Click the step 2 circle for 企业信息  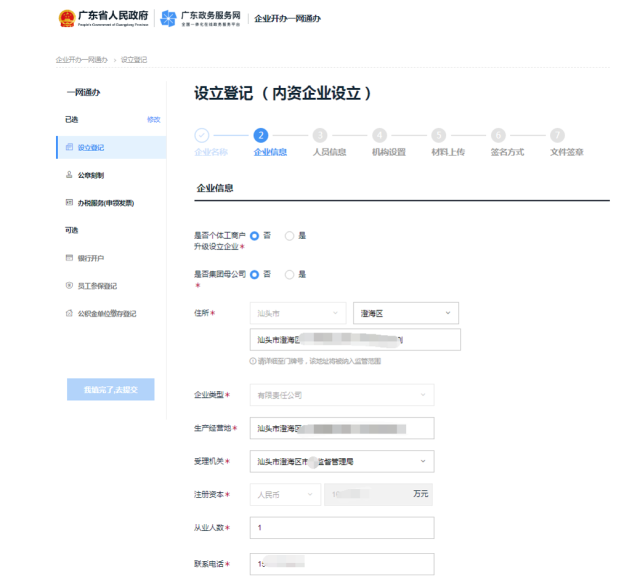coord(261,135)
